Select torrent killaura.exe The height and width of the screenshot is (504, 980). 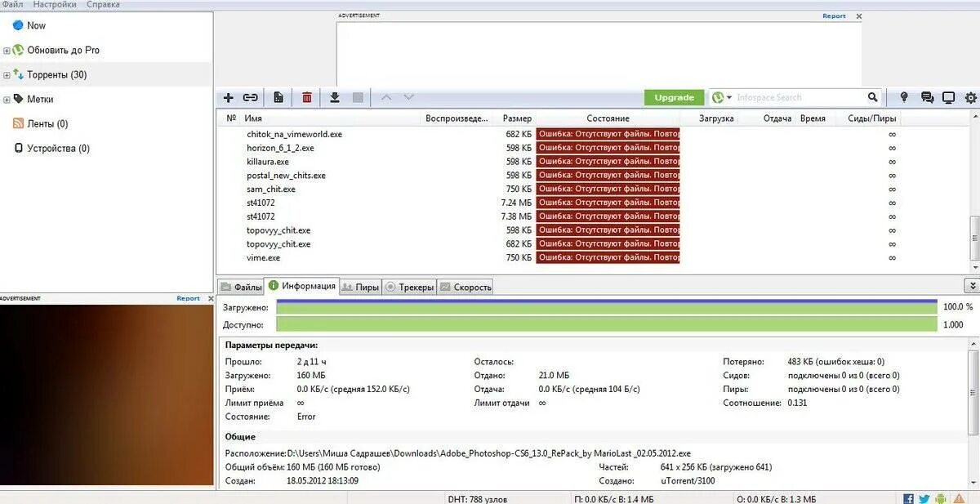(x=268, y=162)
